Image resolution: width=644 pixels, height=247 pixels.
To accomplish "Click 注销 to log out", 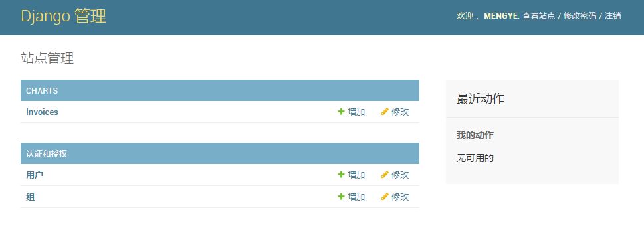I will click(613, 16).
